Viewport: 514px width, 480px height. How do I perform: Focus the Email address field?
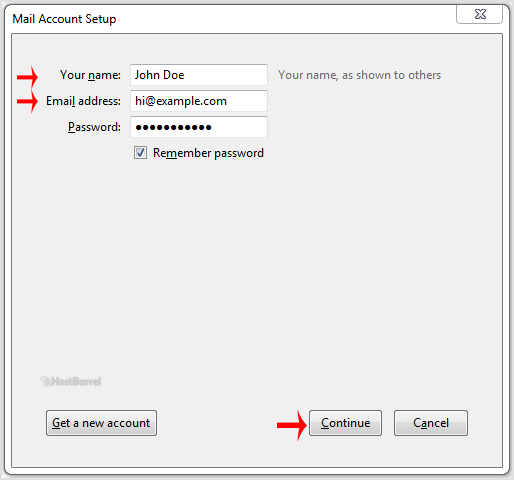199,101
